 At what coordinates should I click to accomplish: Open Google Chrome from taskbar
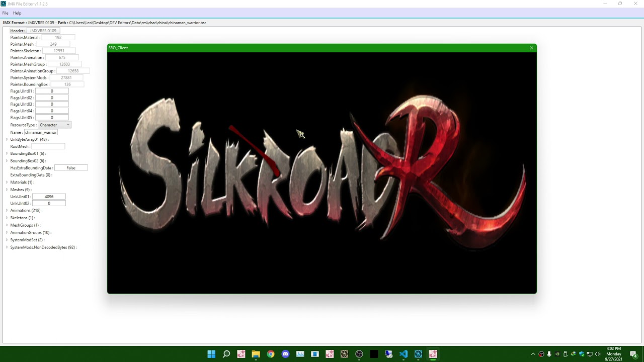[x=271, y=354]
